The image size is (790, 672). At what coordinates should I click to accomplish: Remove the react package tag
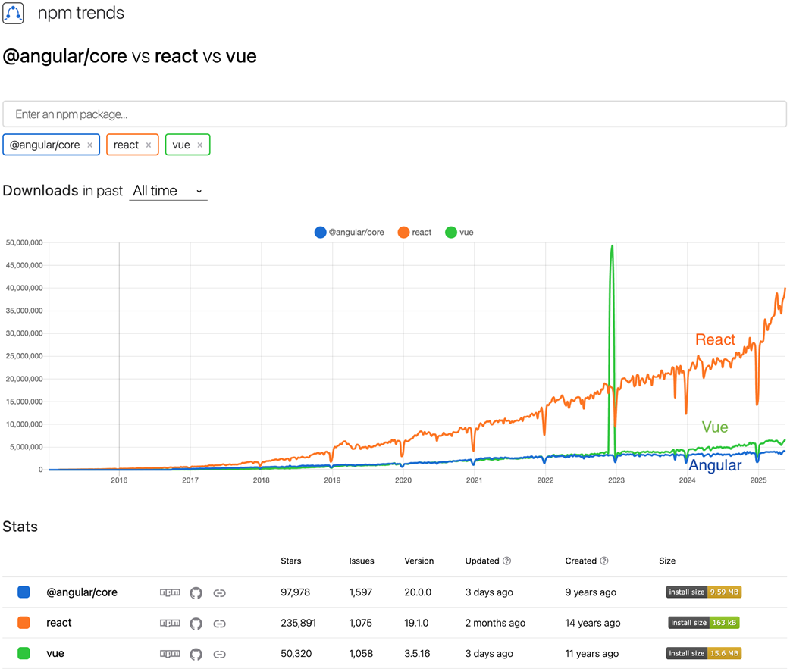(x=149, y=145)
